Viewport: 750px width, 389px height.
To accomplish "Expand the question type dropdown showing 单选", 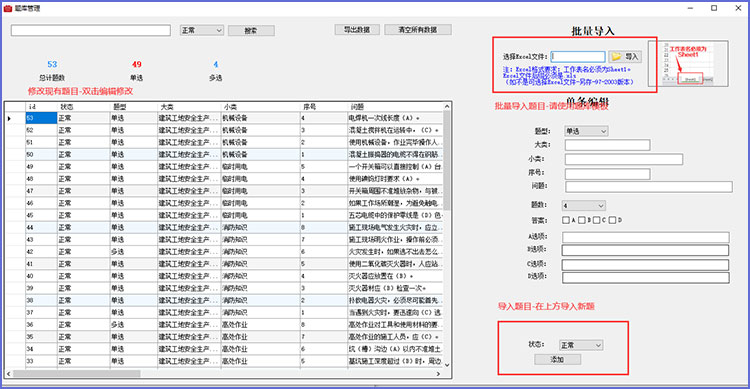I will coord(586,131).
